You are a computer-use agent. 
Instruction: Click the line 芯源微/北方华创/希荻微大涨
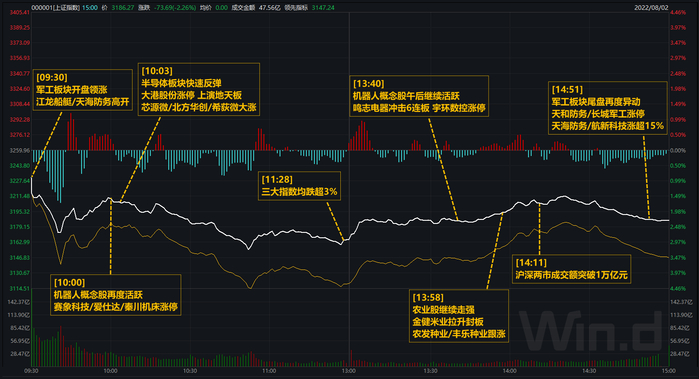tap(199, 107)
